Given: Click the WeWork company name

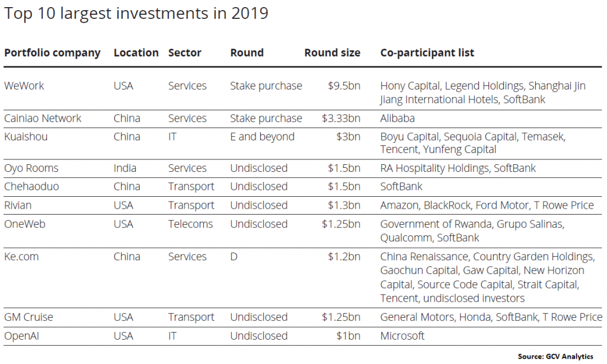Looking at the screenshot, I should pyautogui.click(x=24, y=86).
